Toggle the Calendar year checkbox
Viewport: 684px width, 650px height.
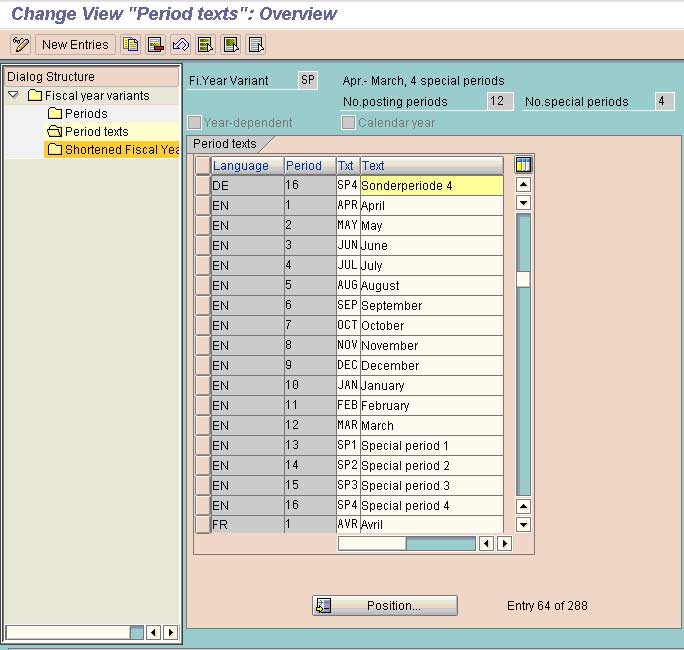348,123
